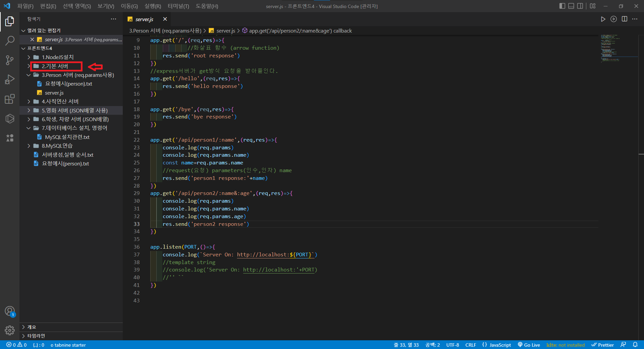Open the 보기(V) menu

click(x=106, y=6)
